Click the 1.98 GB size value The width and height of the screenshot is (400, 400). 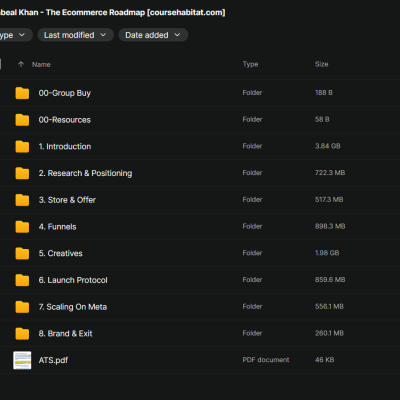click(x=327, y=253)
